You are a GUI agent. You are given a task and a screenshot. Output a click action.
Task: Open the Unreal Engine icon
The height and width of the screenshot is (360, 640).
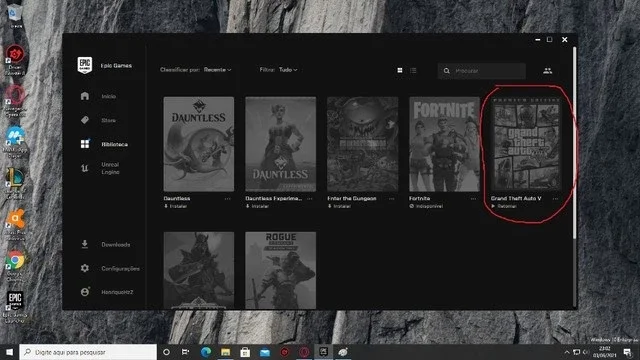[85, 168]
